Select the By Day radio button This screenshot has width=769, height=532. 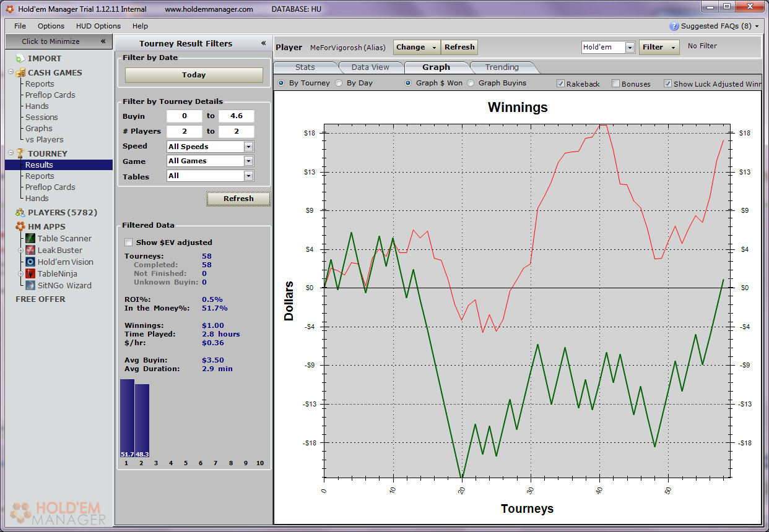click(x=339, y=83)
